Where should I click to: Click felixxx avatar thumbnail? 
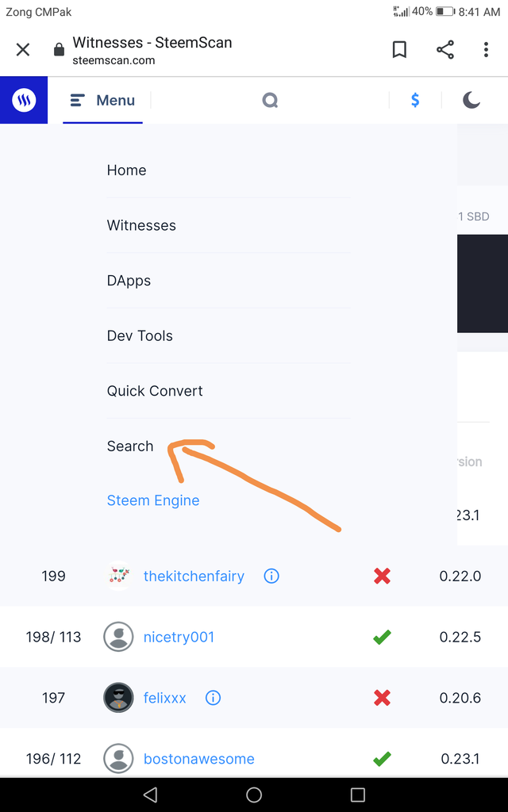pyautogui.click(x=118, y=698)
